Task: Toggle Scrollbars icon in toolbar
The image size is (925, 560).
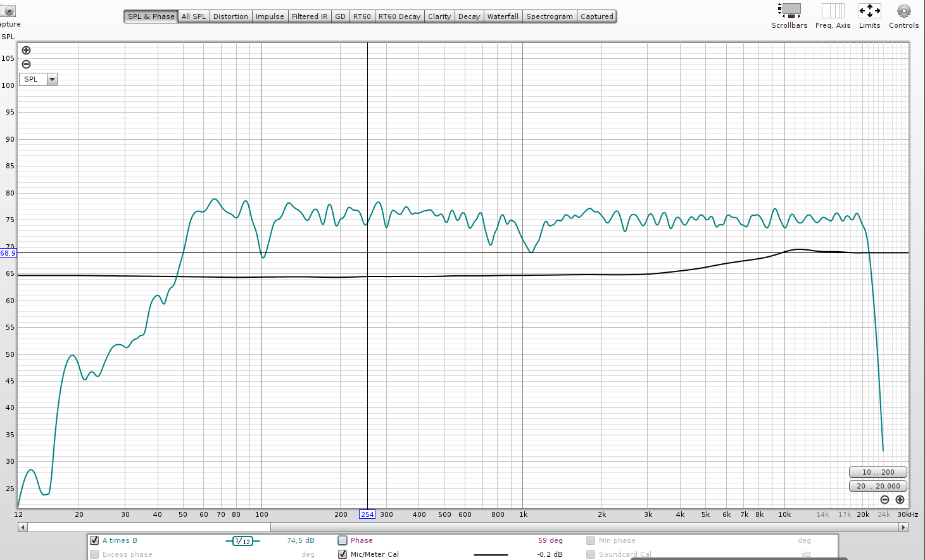Action: (789, 11)
